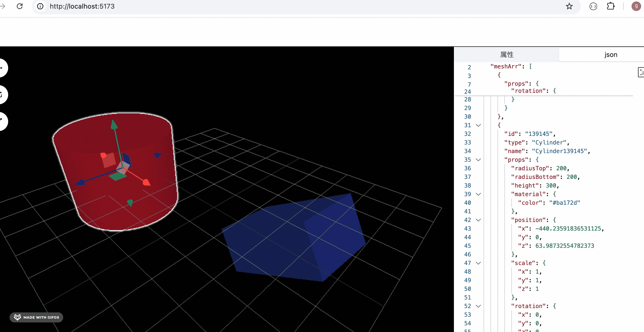Switch to the json tab

[x=611, y=55]
